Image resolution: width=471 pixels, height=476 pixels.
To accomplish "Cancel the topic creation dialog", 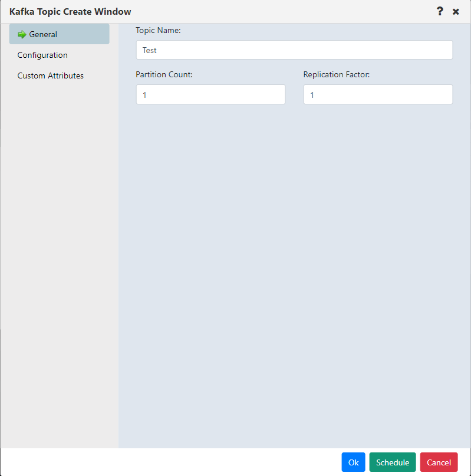I will (439, 462).
